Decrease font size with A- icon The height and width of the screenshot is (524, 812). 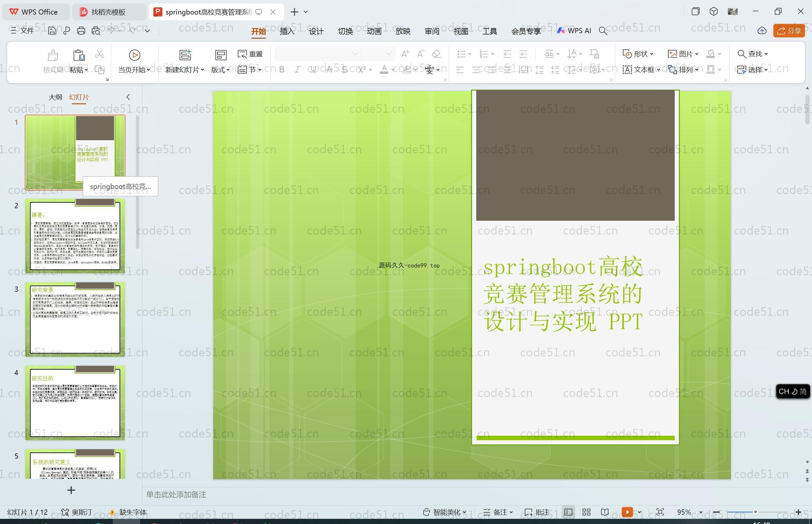point(421,54)
